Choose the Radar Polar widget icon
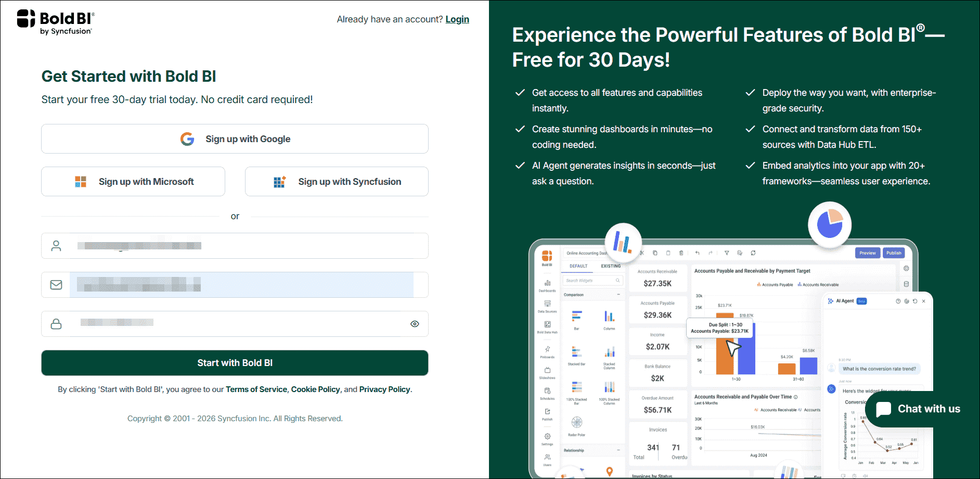 [577, 422]
